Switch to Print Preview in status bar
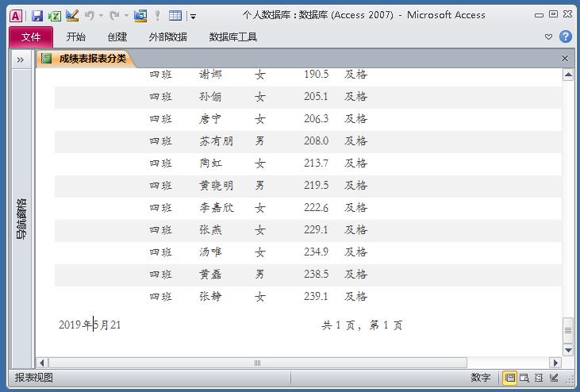Screen dimensions: 580x392 pyautogui.click(x=524, y=378)
